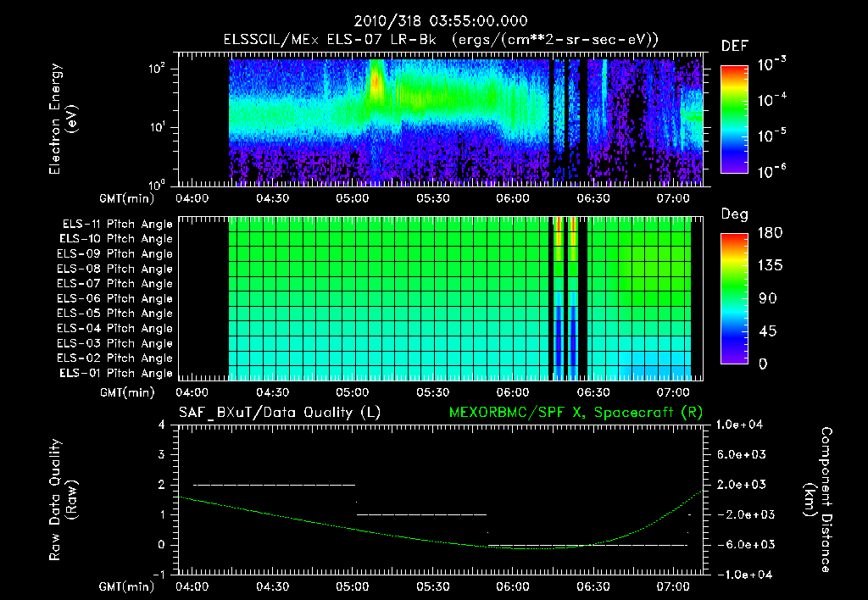Select the ELS-02 Pitch Angle row label
The height and width of the screenshot is (600, 868).
[x=114, y=358]
